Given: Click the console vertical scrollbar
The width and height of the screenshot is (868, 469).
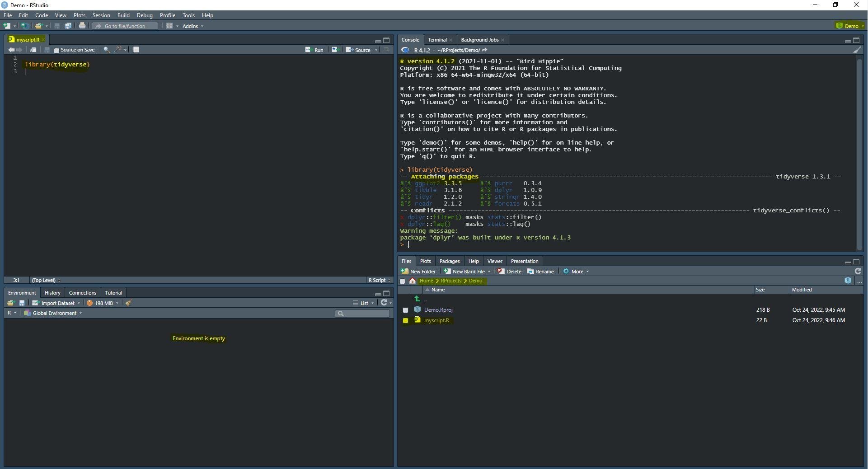Looking at the screenshot, I should pos(859,154).
